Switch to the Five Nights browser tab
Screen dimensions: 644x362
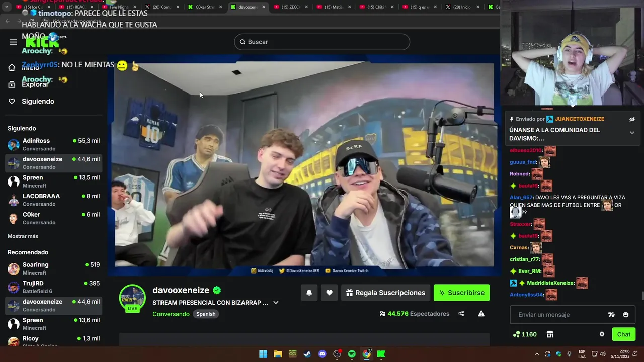[120, 7]
